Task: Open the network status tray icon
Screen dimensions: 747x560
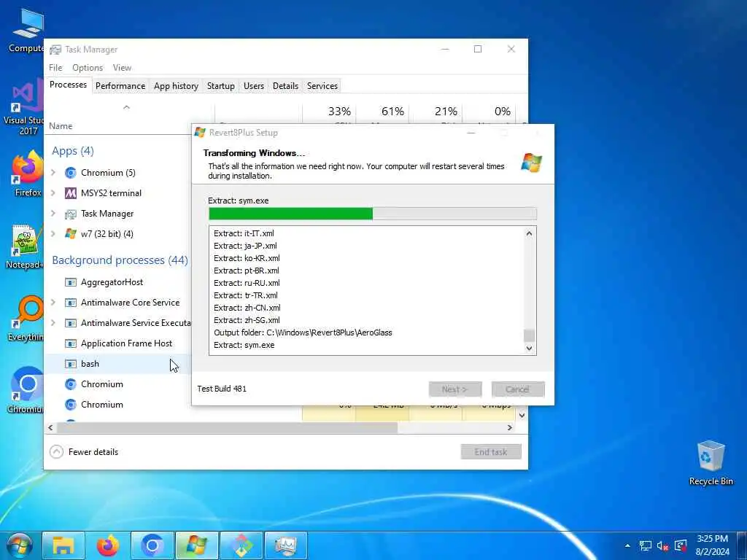Action: tap(645, 545)
